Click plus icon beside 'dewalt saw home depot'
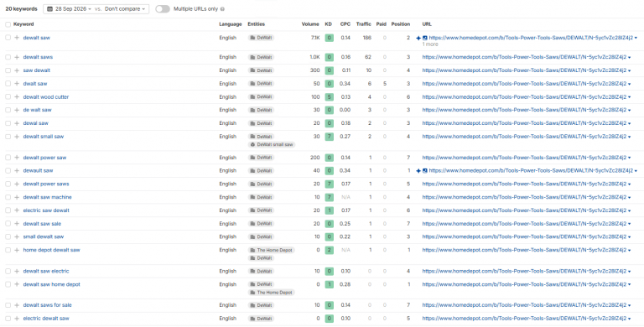 tap(17, 284)
